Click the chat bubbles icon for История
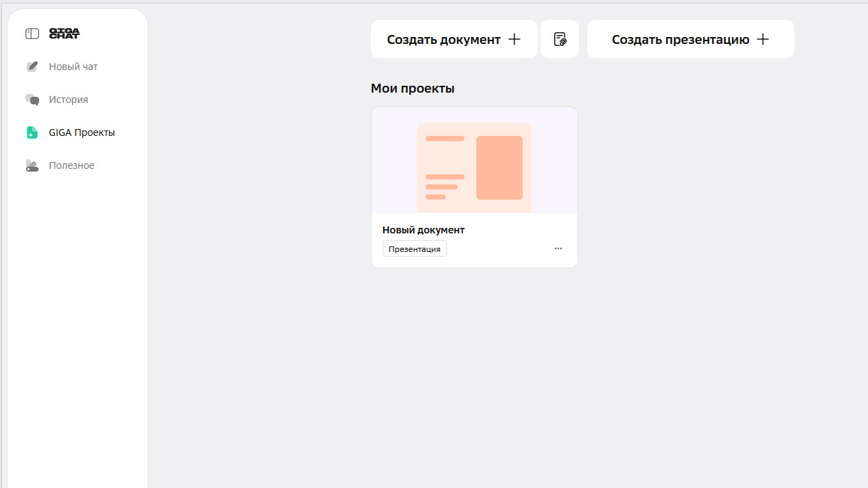 pos(32,100)
